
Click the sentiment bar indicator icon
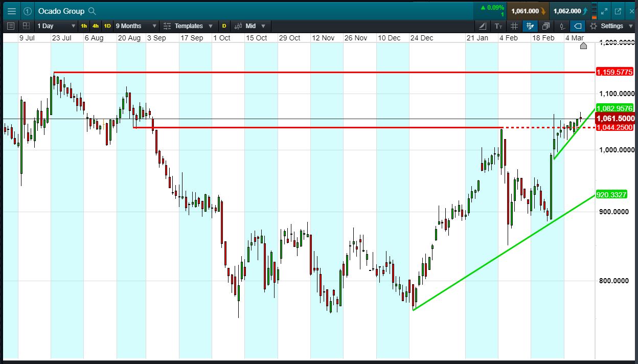(594, 11)
